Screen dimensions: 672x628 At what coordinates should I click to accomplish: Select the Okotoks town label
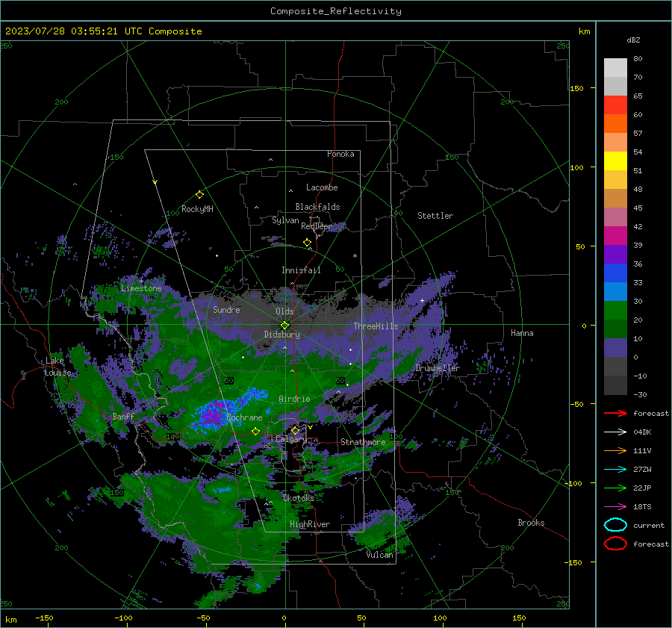[x=299, y=498]
